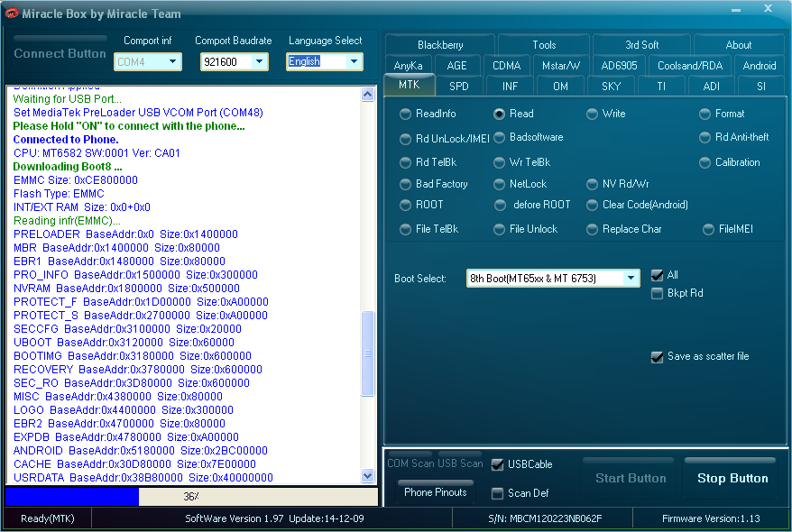Click the 36% progress bar
The height and width of the screenshot is (532, 792).
(191, 497)
